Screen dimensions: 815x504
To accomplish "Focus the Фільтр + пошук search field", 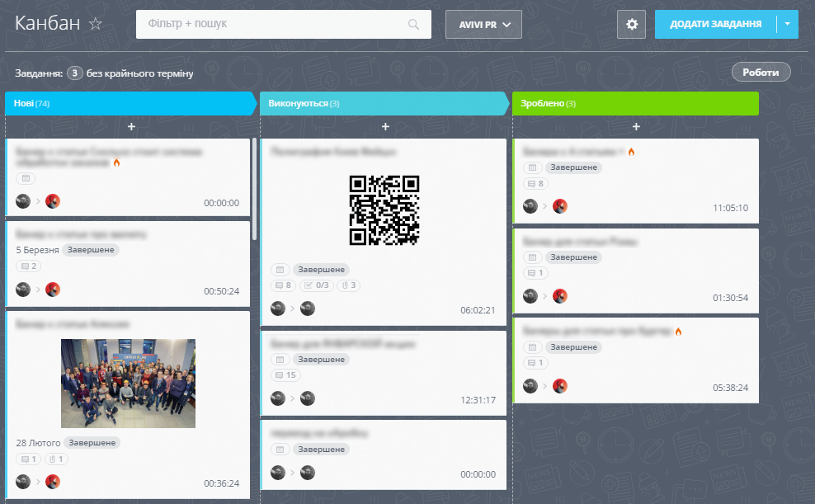I will pos(283,24).
